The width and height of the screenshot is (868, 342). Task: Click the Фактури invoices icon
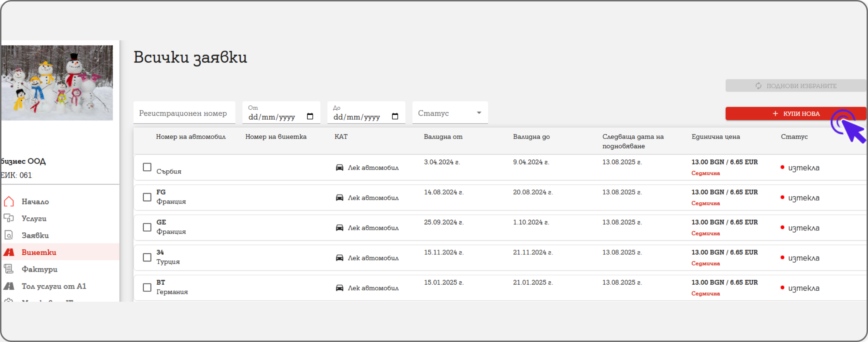pyautogui.click(x=9, y=269)
